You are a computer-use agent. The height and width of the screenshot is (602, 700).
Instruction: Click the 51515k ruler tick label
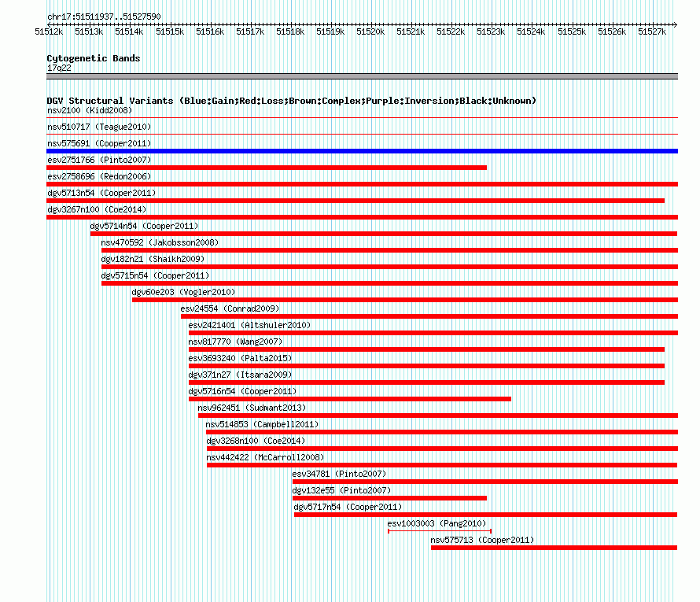pyautogui.click(x=170, y=31)
